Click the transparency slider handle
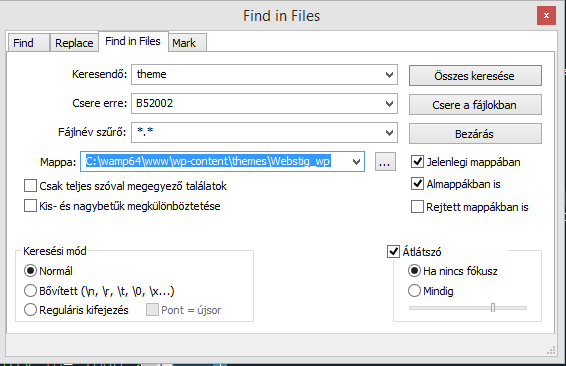Image resolution: width=566 pixels, height=366 pixels. 493,308
